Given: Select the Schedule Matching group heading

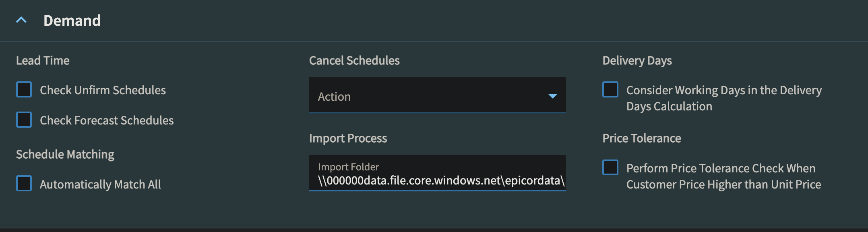Looking at the screenshot, I should click(65, 154).
